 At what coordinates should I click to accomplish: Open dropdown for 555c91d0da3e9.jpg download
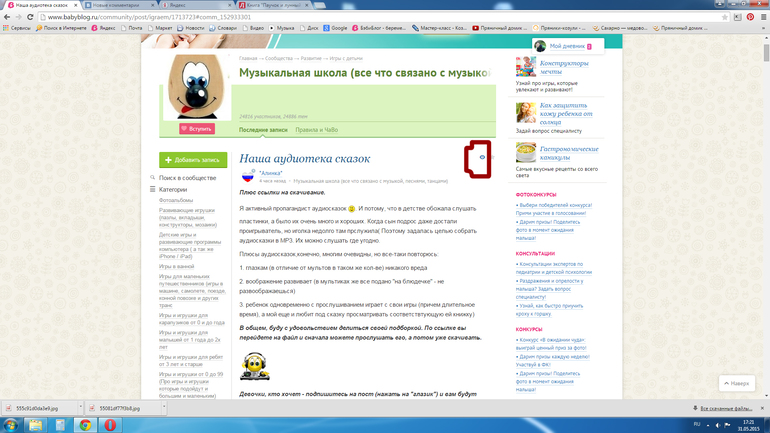80,407
